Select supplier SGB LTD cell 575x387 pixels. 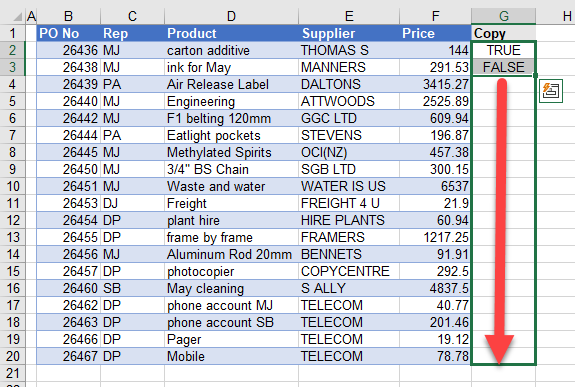349,169
